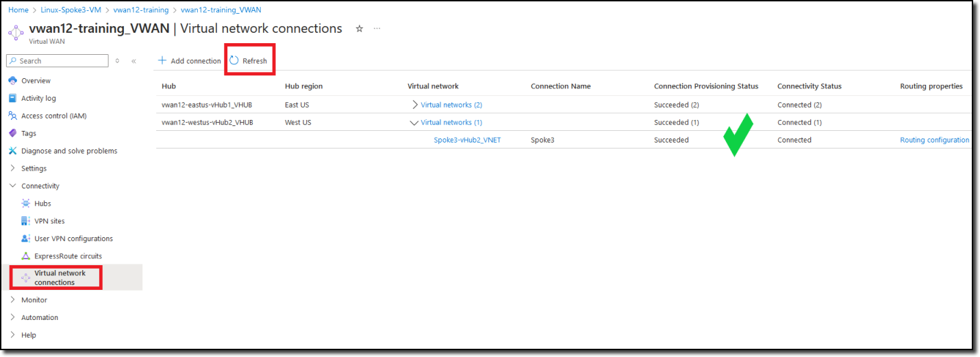Collapse the sidebar with double chevron icon
Viewport: 980px width, 357px height.
pos(134,61)
